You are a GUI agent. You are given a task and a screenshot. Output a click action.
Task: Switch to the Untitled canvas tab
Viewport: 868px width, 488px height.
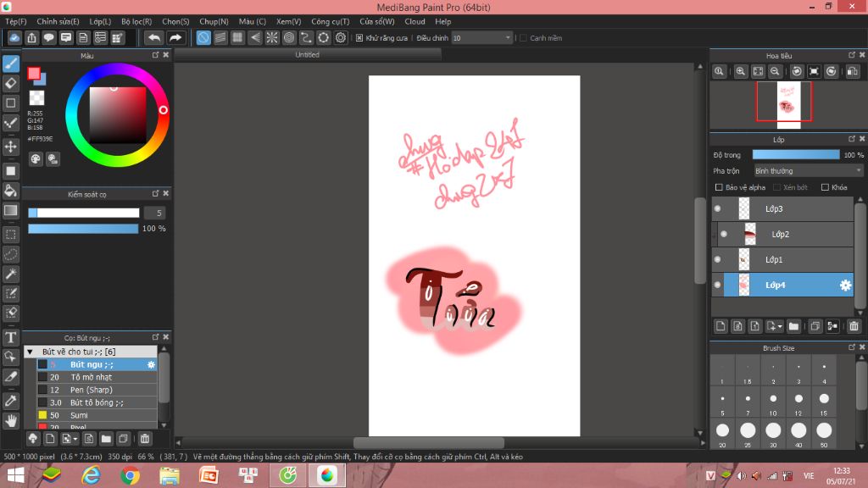[307, 55]
